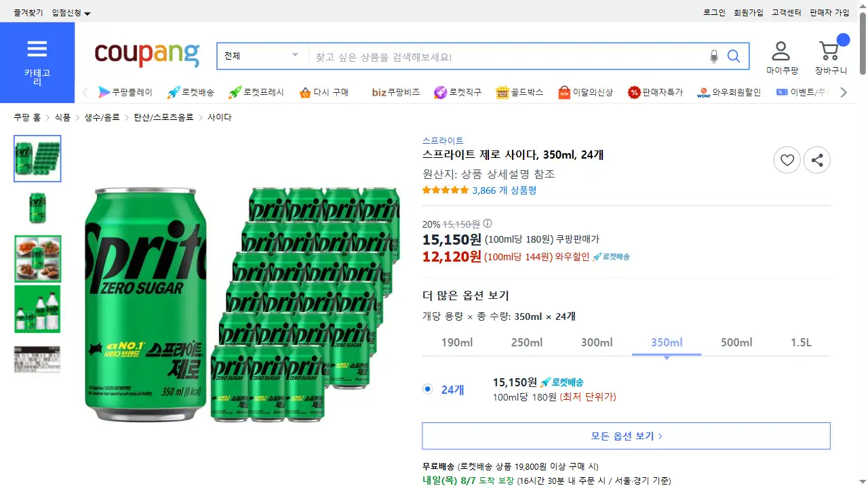Open 로켓프레시 shortcut
The height and width of the screenshot is (488, 868).
(x=256, y=92)
